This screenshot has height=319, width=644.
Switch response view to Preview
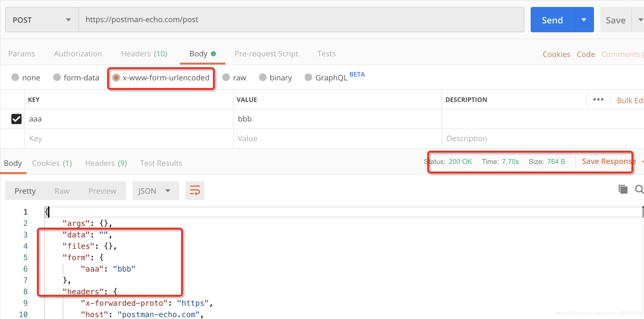pos(102,191)
